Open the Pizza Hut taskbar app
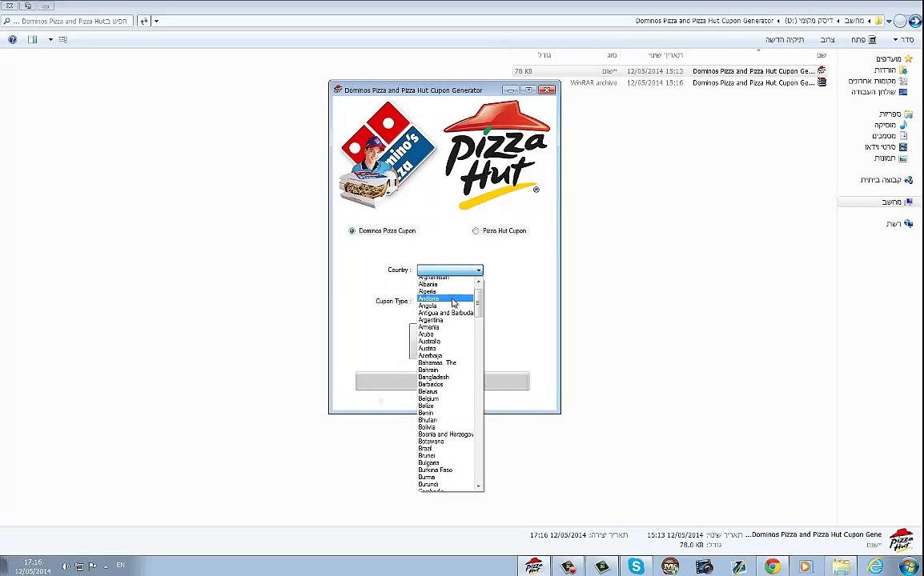This screenshot has width=924, height=576. click(534, 566)
